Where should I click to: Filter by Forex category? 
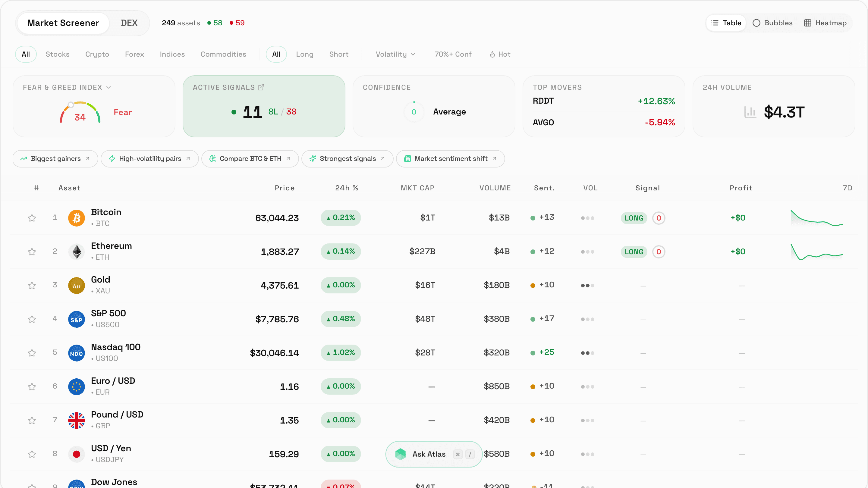tap(134, 54)
